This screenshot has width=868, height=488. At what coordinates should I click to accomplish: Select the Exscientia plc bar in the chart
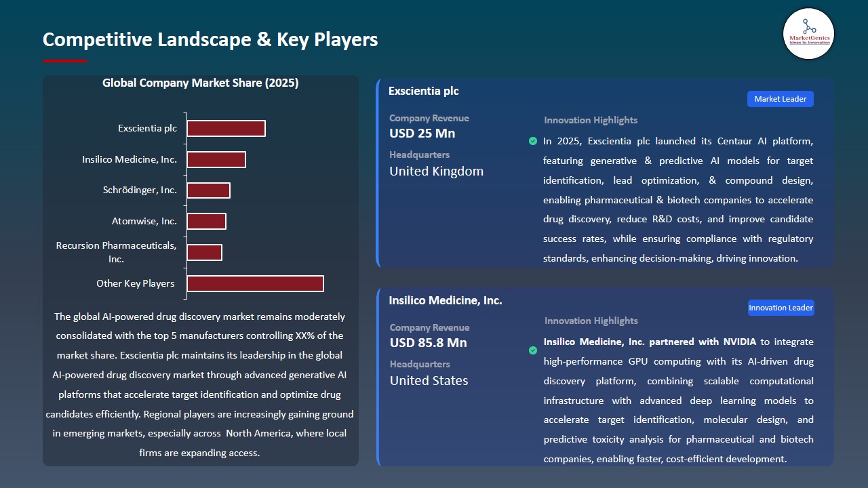(x=226, y=127)
